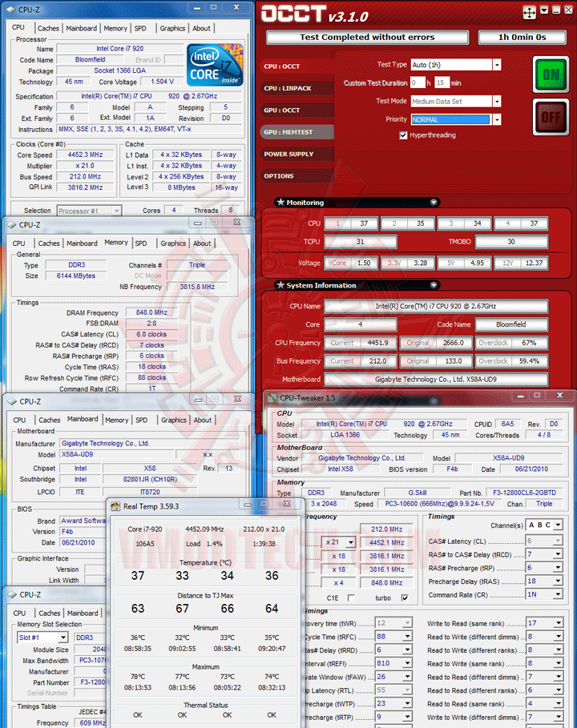This screenshot has height=728, width=577.
Task: Click the green ON button in OCCT
Action: click(551, 74)
